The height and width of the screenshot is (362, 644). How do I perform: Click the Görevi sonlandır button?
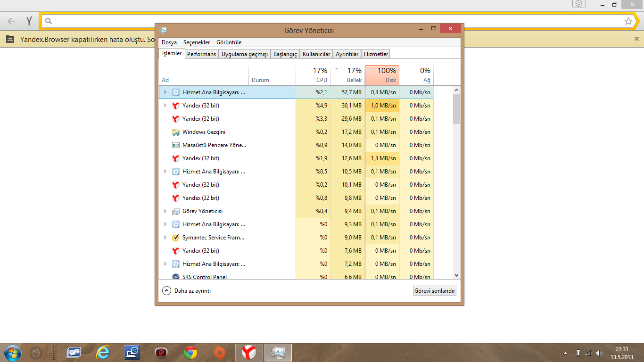coord(434,291)
